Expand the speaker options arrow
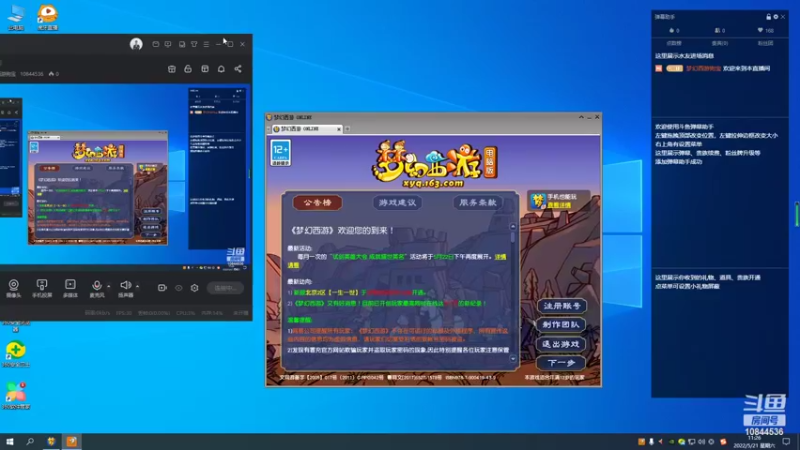 coord(137,286)
